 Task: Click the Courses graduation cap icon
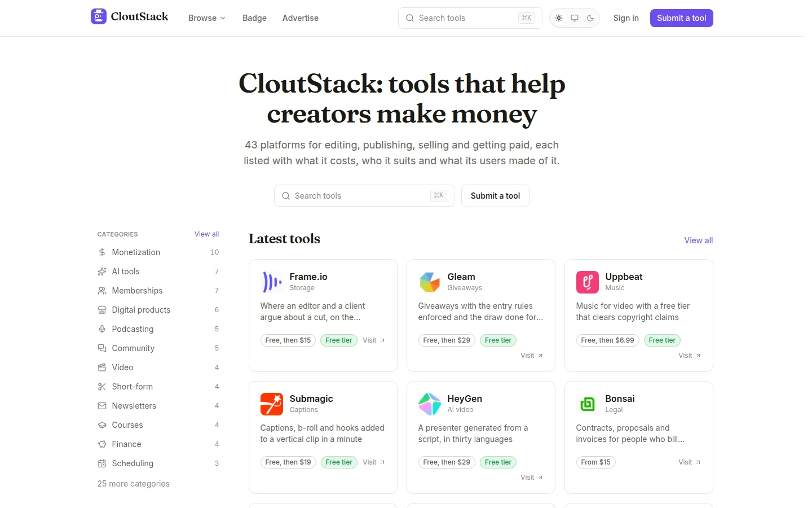coord(102,425)
